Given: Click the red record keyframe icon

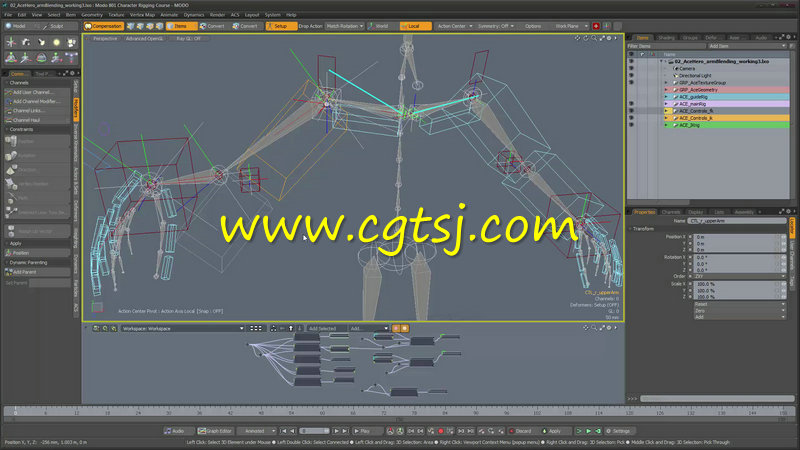Looking at the screenshot, I should [x=441, y=431].
